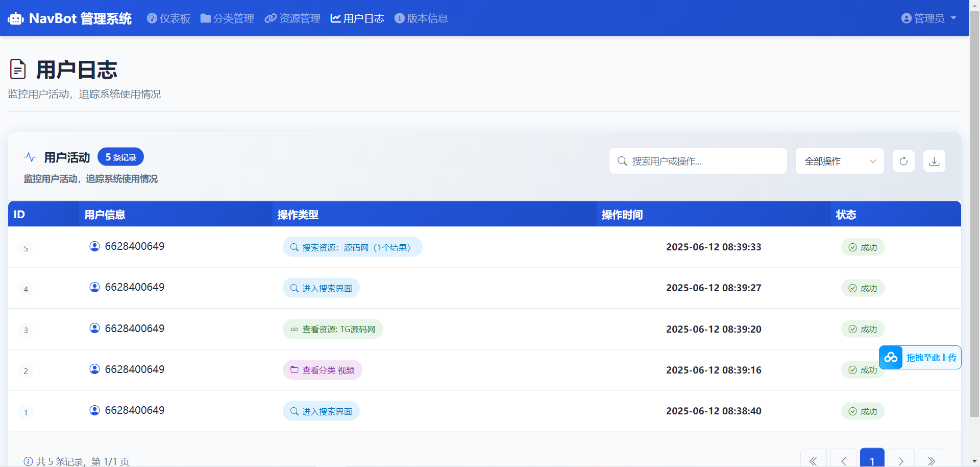Open the 仪表板 nav item
This screenshot has height=467, width=980.
(168, 18)
